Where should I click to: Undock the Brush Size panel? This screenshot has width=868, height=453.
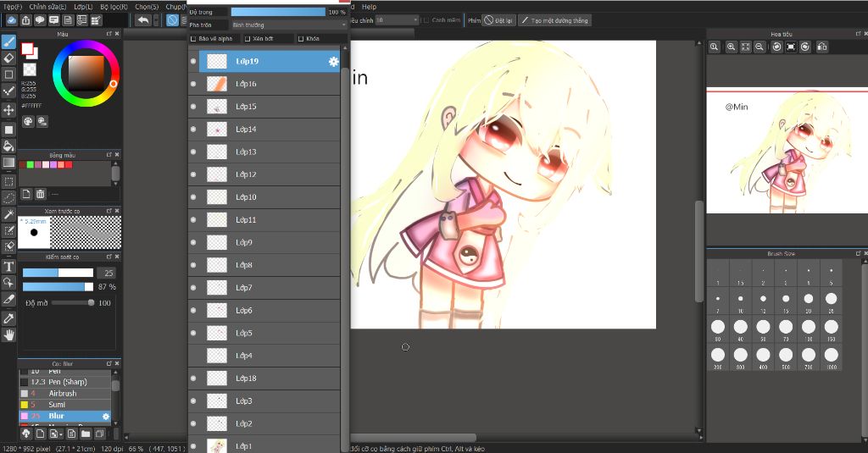pos(858,253)
